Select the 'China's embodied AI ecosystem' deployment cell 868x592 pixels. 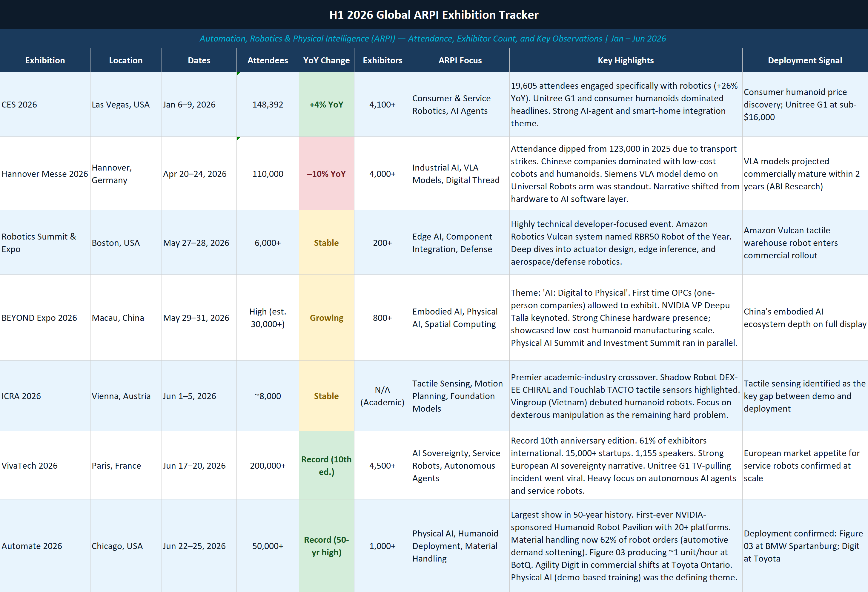click(x=805, y=318)
